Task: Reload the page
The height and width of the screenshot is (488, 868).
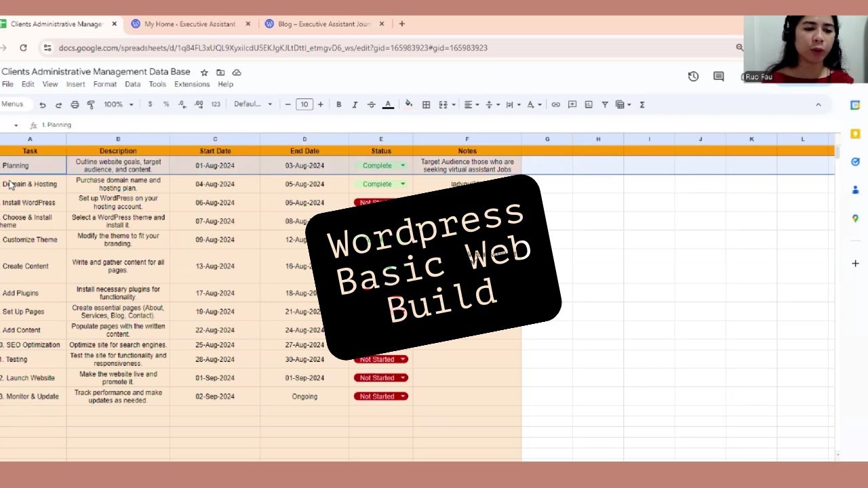Action: (23, 47)
